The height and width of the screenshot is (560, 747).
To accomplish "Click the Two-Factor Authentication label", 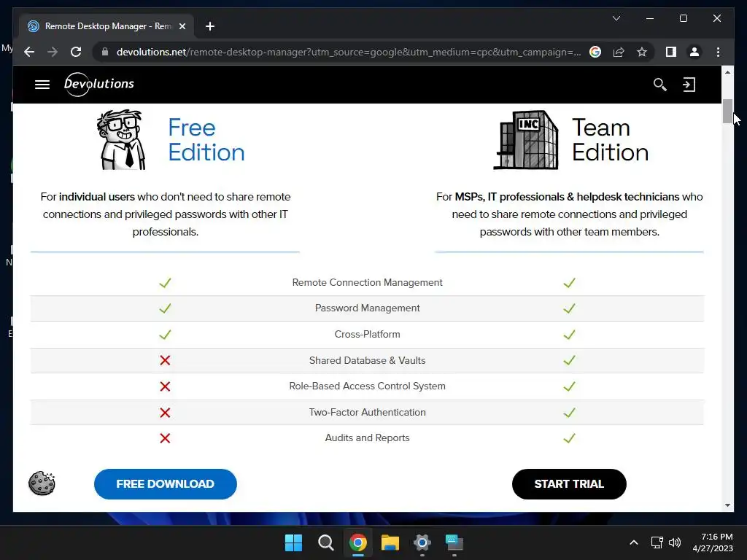I will tap(368, 413).
